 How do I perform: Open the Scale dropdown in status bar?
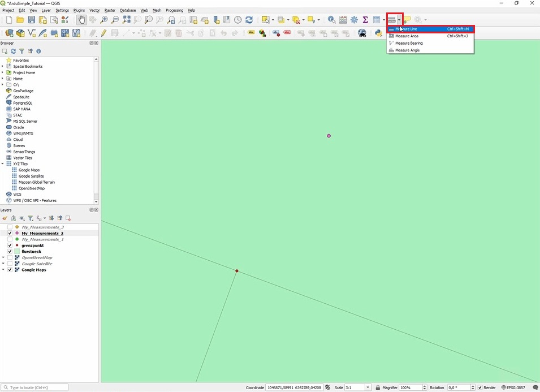[x=368, y=387]
